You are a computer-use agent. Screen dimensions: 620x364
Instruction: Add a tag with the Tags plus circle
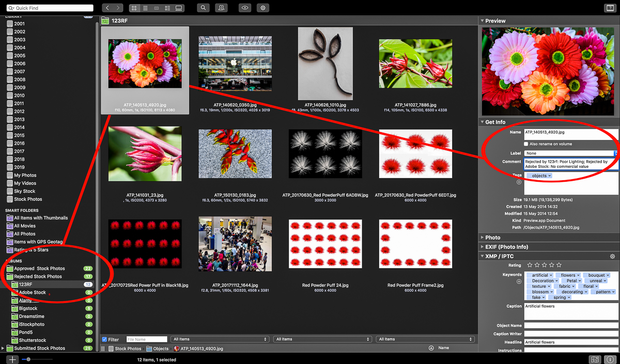pyautogui.click(x=519, y=182)
